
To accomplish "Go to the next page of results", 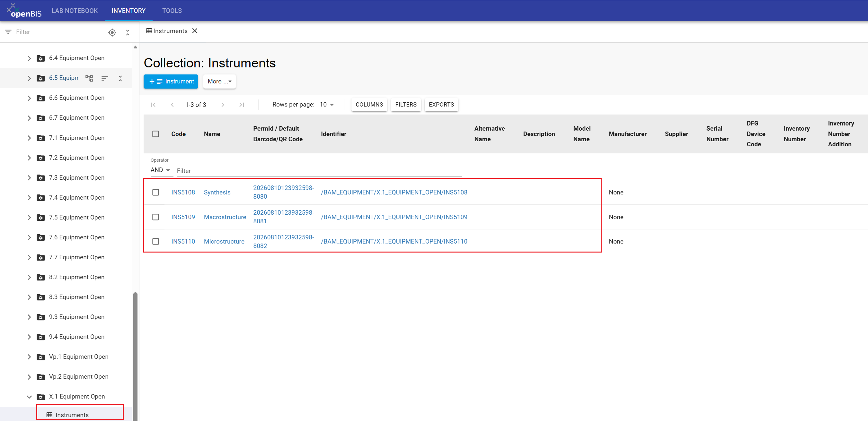I will tap(223, 105).
